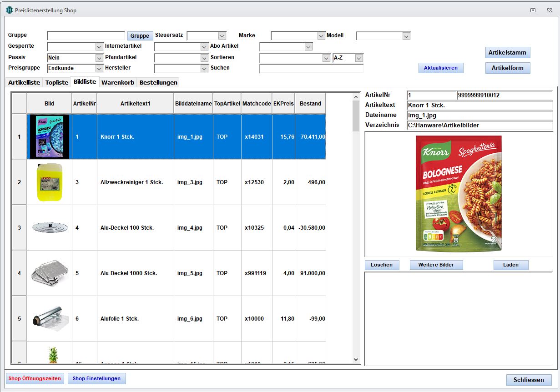Click the Alu-Deckel 100 Stck. lid thumbnail
Viewport: 560px width, 392px height.
point(49,227)
